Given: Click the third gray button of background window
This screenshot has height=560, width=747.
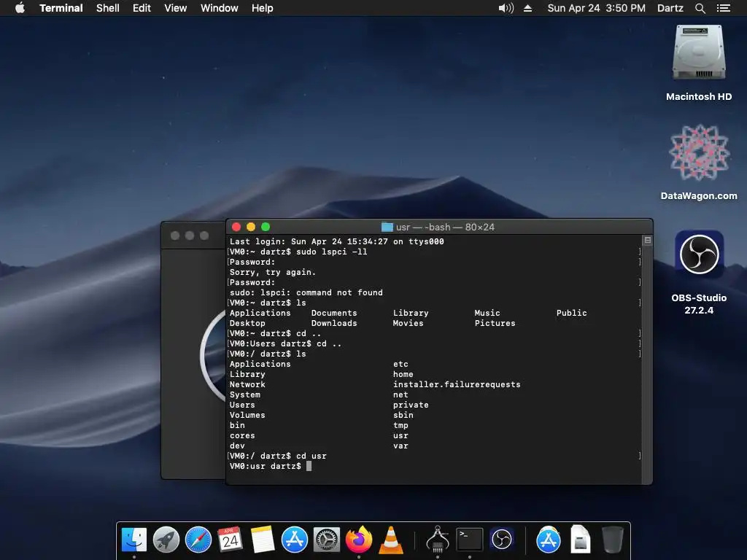Looking at the screenshot, I should point(204,236).
